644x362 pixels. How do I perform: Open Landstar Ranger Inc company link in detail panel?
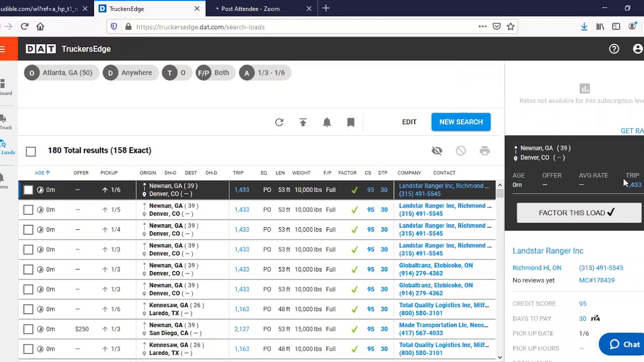(548, 251)
